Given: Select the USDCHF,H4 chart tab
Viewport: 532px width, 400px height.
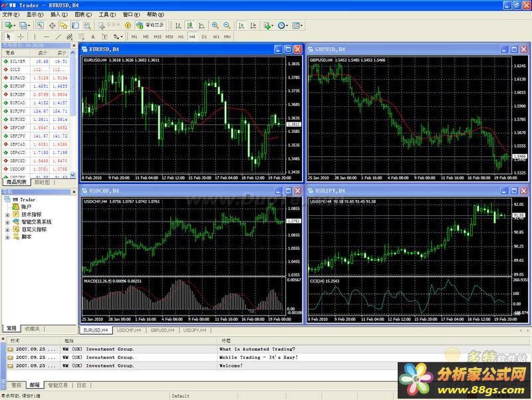Looking at the screenshot, I should click(x=128, y=330).
